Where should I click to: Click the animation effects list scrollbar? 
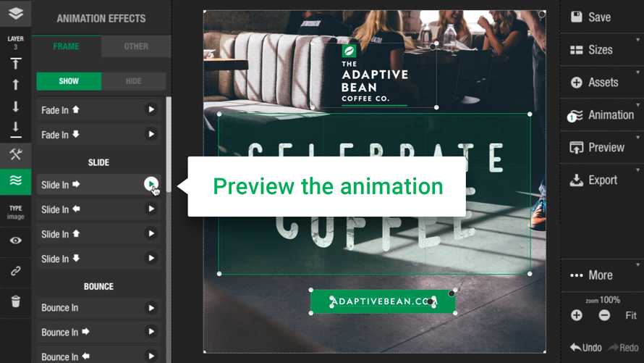[169, 144]
